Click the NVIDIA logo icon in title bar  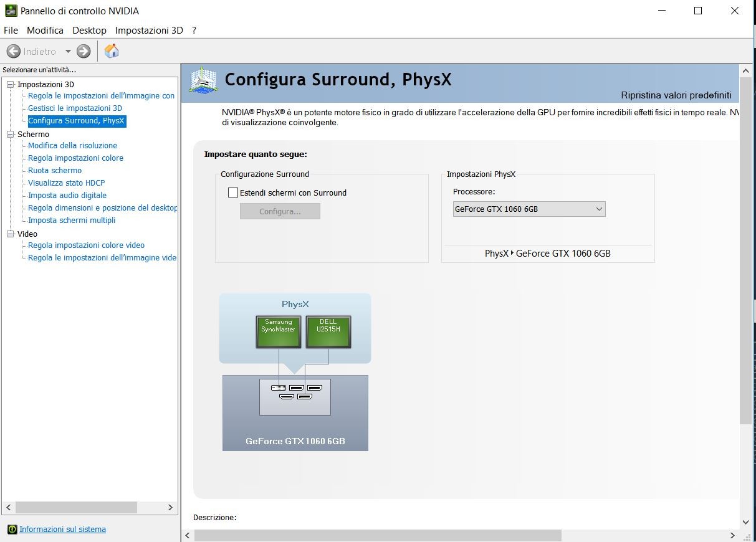[11, 11]
